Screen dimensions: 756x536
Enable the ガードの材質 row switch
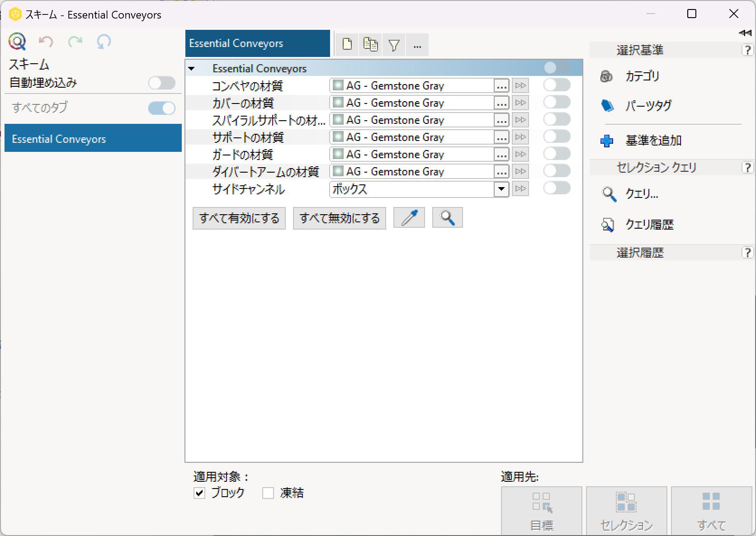click(x=557, y=154)
